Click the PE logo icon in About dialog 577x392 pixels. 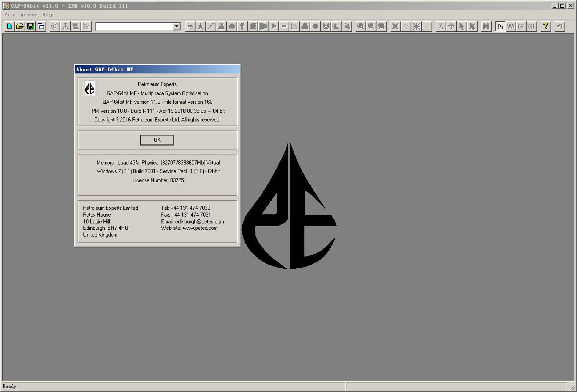point(89,87)
